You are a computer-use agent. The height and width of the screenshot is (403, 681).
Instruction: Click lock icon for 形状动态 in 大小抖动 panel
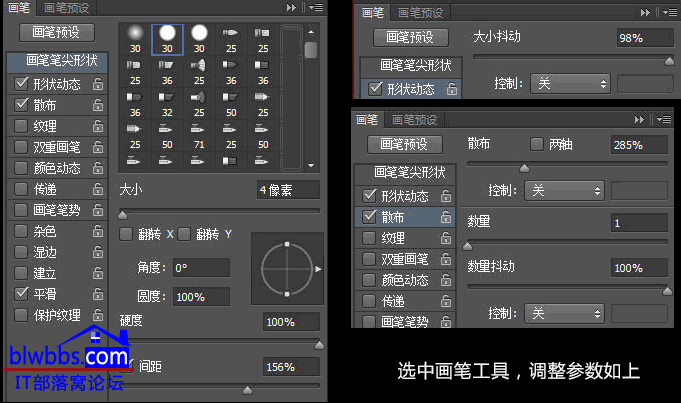click(x=452, y=89)
